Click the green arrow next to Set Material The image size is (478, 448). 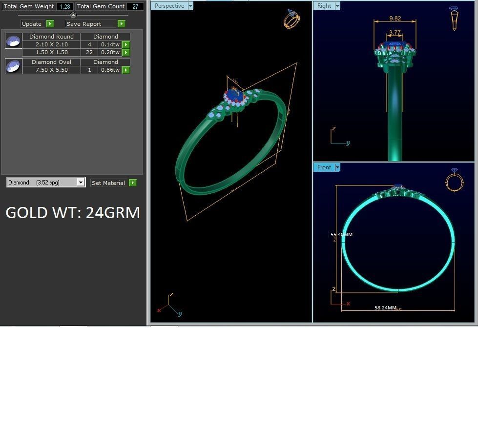tap(133, 183)
